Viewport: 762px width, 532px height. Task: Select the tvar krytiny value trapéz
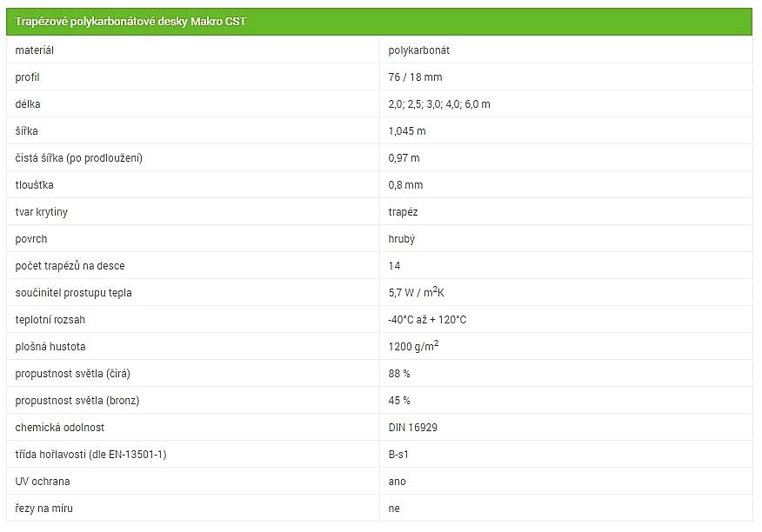(x=403, y=212)
